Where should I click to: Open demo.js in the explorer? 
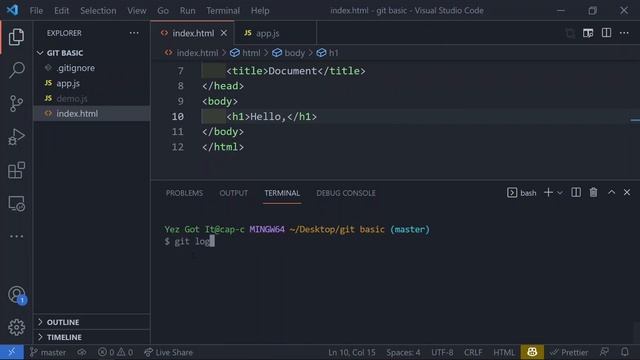[92, 98]
